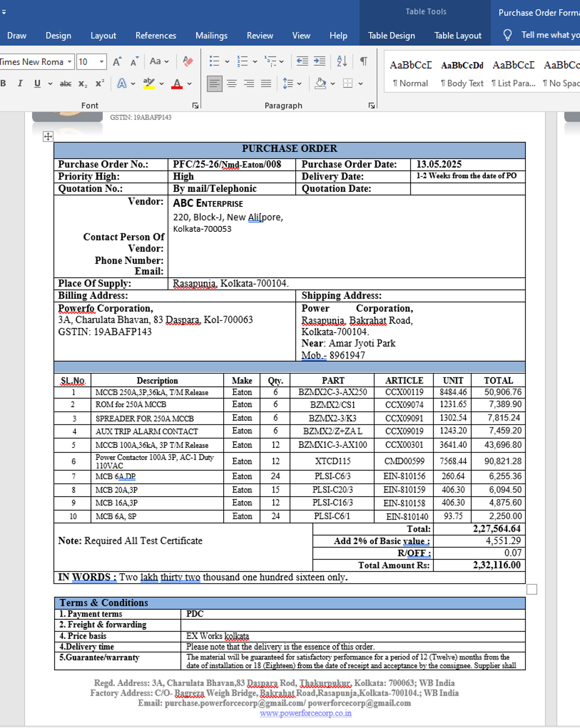This screenshot has width=580, height=728.
Task: Toggle Strikethrough formatting
Action: [x=65, y=83]
